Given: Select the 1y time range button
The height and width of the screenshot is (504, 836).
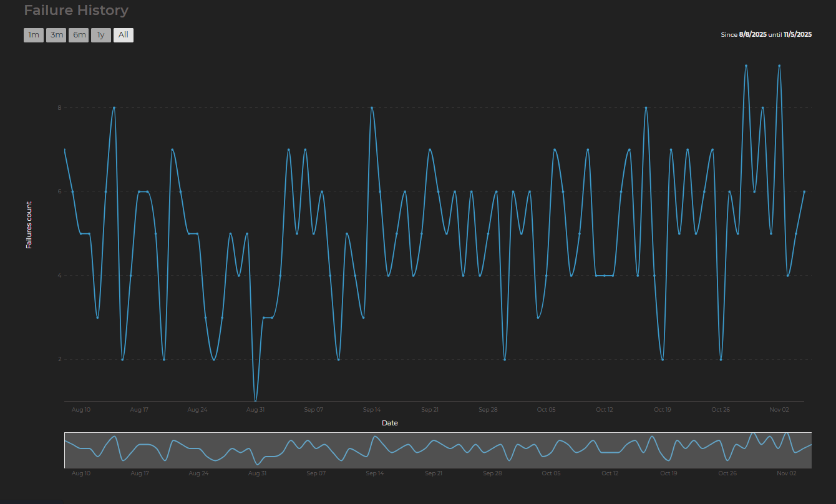Looking at the screenshot, I should (x=101, y=35).
